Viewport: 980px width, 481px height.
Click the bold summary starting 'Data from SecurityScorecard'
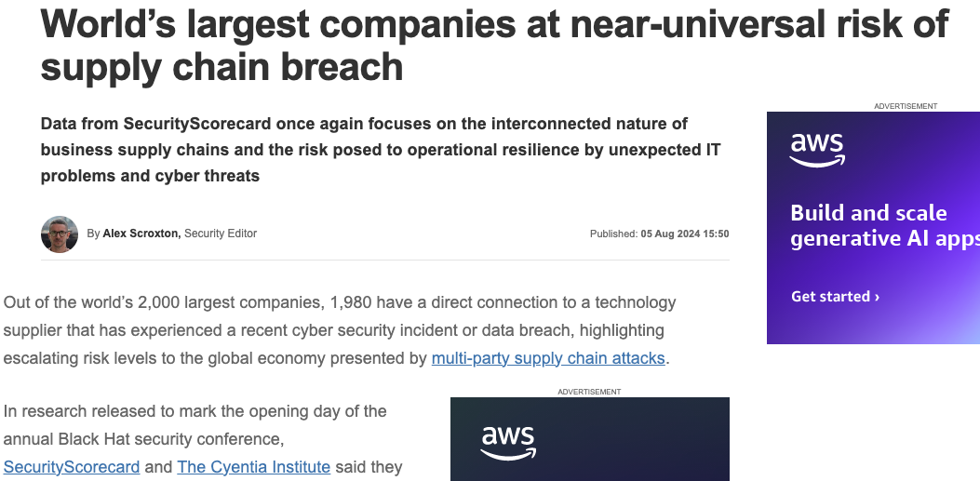(381, 150)
